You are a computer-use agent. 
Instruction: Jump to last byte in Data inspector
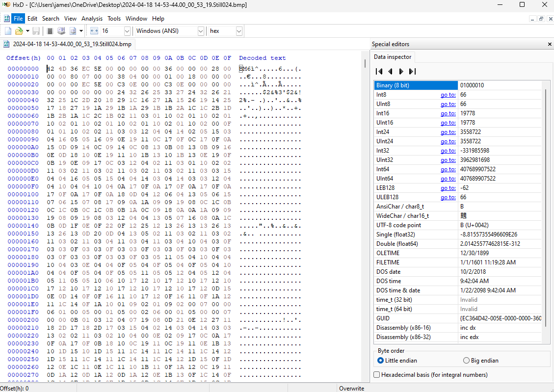(x=412, y=72)
